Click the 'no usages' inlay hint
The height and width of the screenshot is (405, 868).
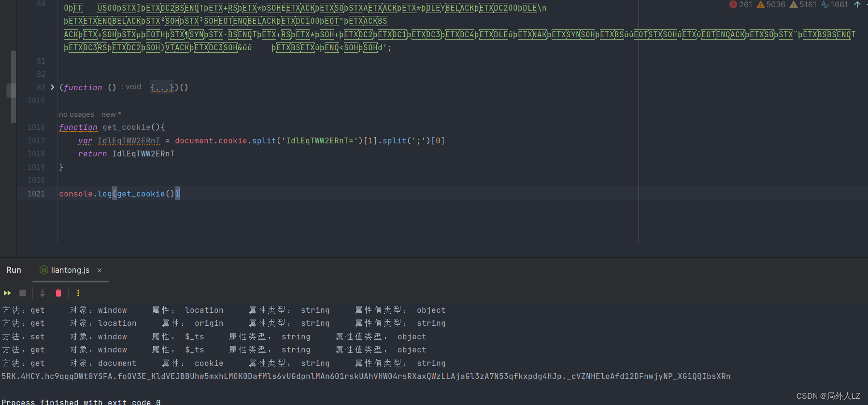pyautogui.click(x=76, y=114)
